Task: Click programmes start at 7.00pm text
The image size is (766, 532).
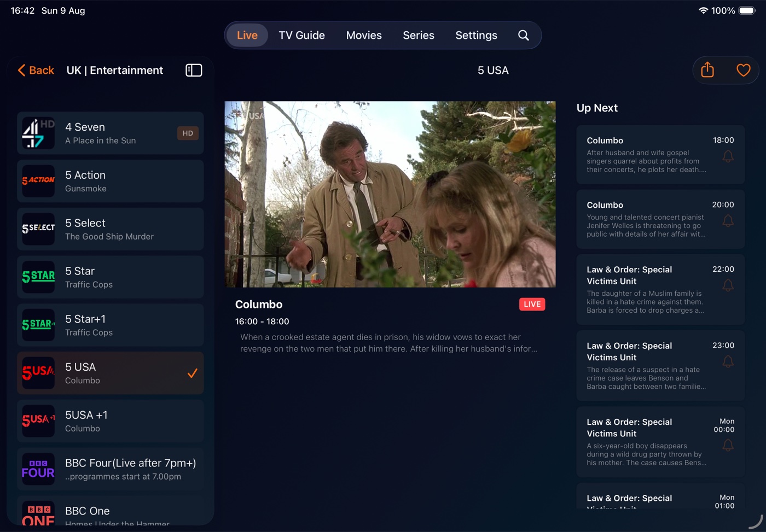Action: coord(123,477)
